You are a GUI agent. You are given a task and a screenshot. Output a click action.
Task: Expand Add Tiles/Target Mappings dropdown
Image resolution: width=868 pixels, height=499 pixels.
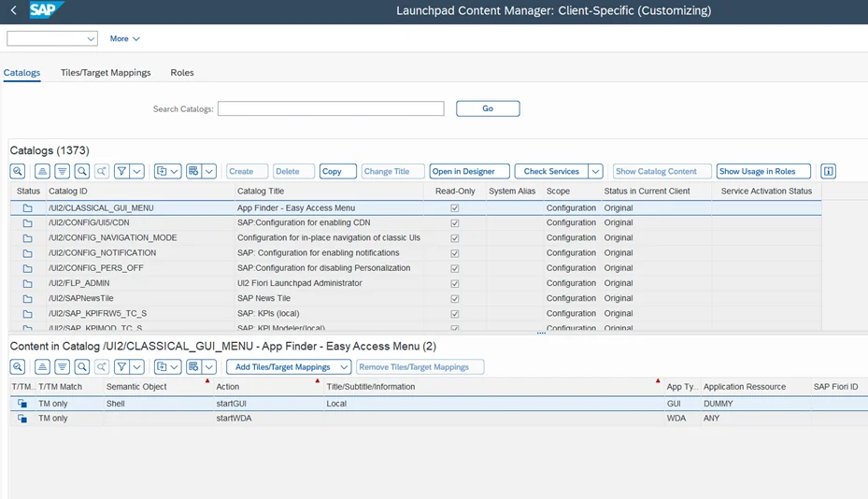point(344,366)
